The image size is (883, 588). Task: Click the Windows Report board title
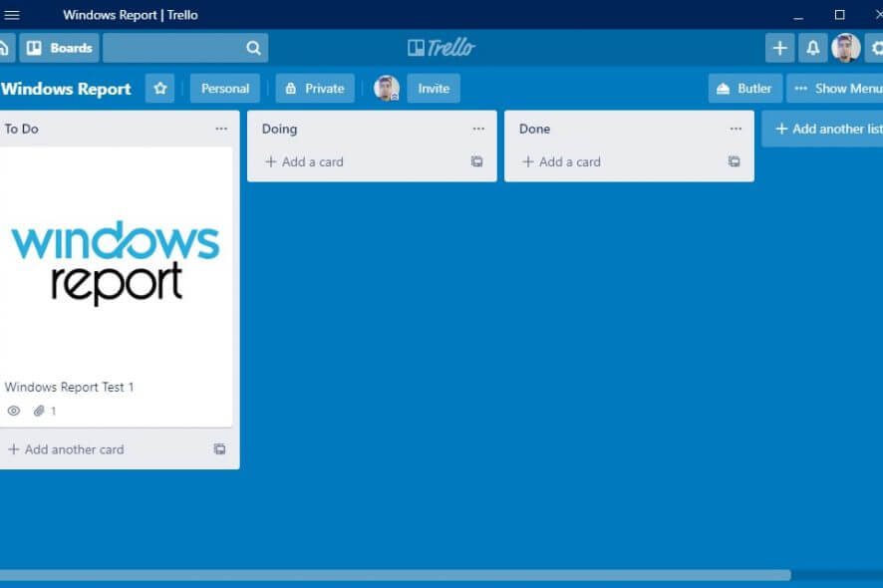click(66, 89)
